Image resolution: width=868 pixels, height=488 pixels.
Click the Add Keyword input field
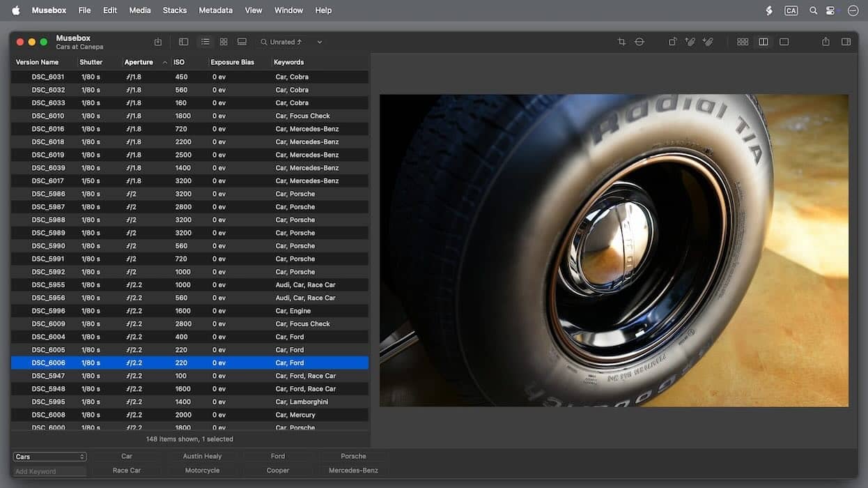point(49,471)
